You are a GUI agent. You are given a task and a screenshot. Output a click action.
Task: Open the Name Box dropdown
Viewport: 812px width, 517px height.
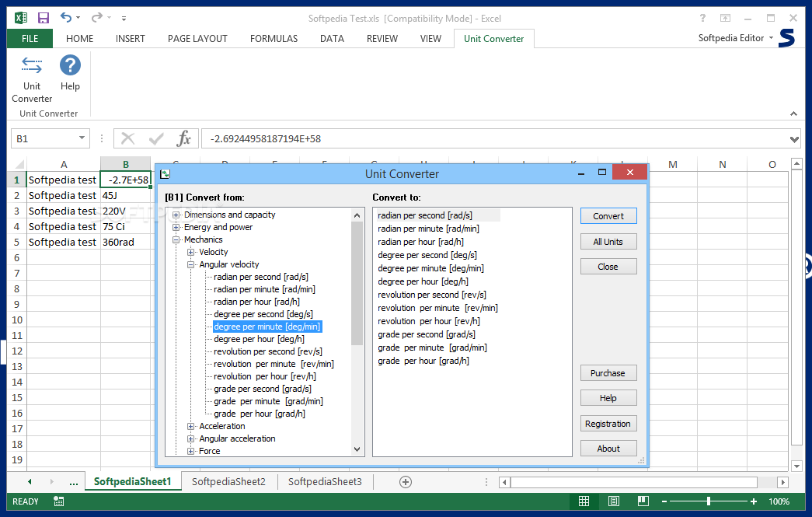click(82, 138)
